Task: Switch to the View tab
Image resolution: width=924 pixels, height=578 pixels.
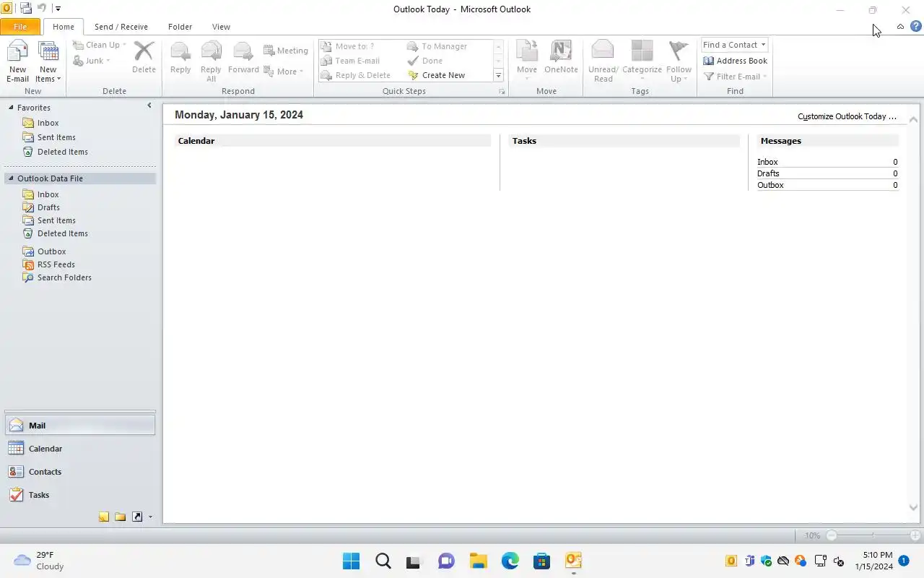Action: pyautogui.click(x=221, y=27)
